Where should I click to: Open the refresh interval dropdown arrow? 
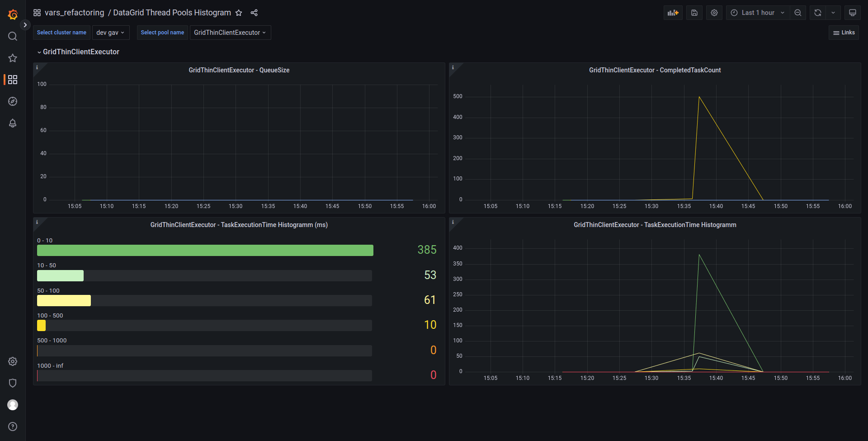point(833,13)
